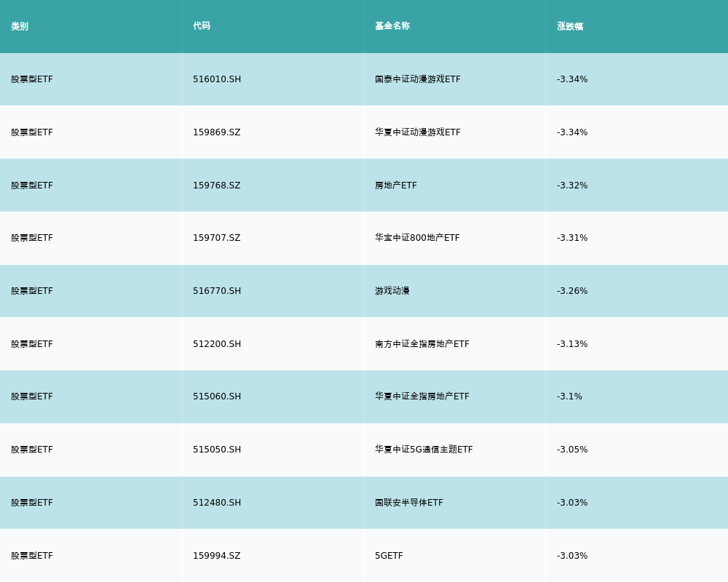Click -3.03% in the 512480.SH row
Viewport: 728px width, 582px height.
coord(572,503)
